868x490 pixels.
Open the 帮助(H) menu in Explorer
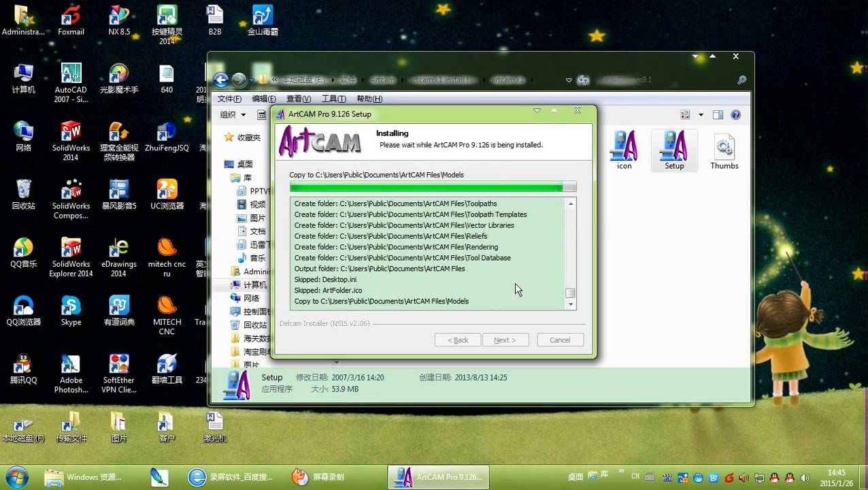(369, 99)
